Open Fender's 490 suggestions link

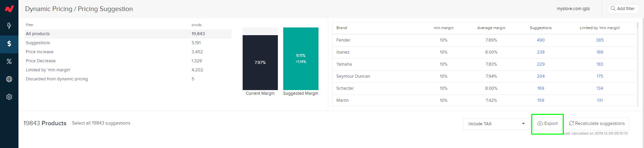[541, 40]
